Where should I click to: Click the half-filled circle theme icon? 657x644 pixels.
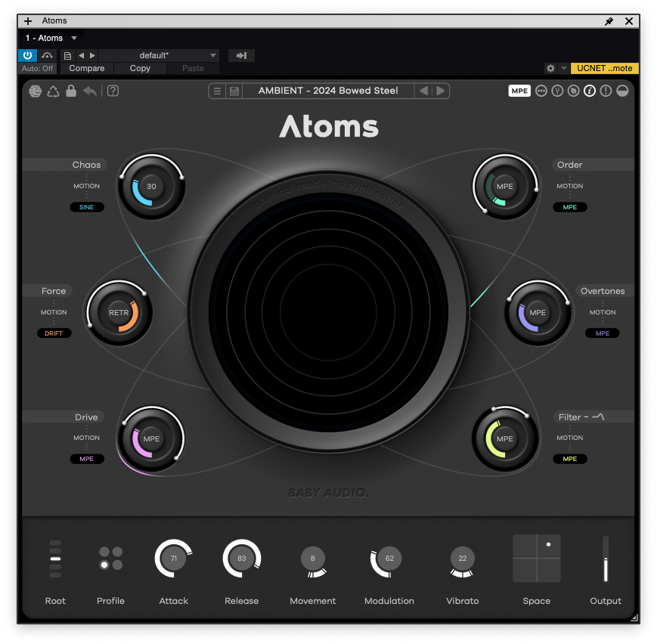pos(623,91)
